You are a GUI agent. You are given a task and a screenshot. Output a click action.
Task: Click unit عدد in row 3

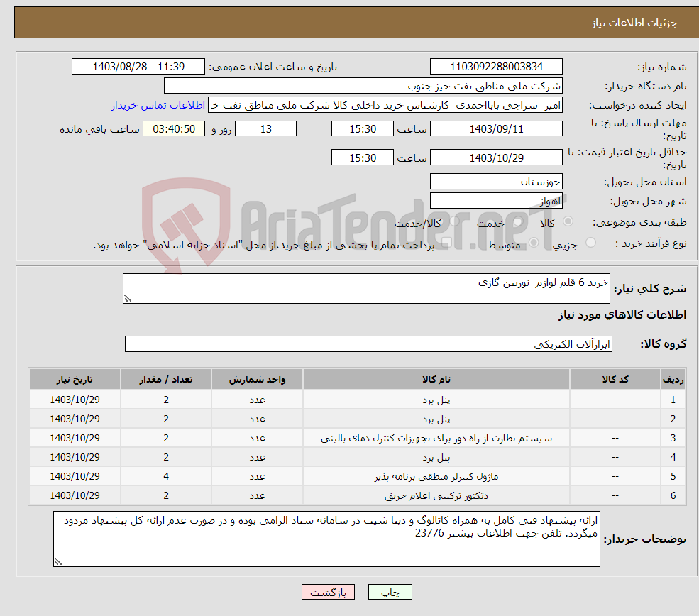pos(257,438)
